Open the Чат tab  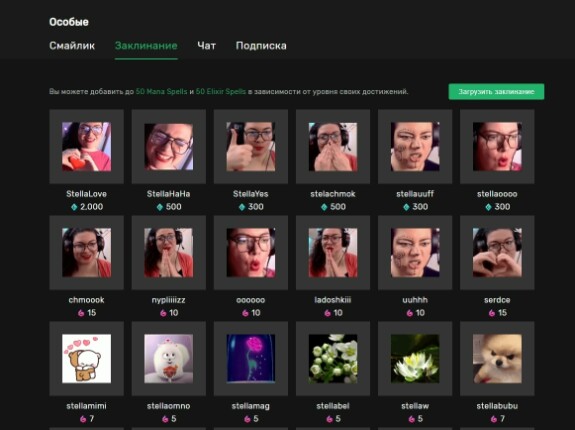tap(206, 46)
